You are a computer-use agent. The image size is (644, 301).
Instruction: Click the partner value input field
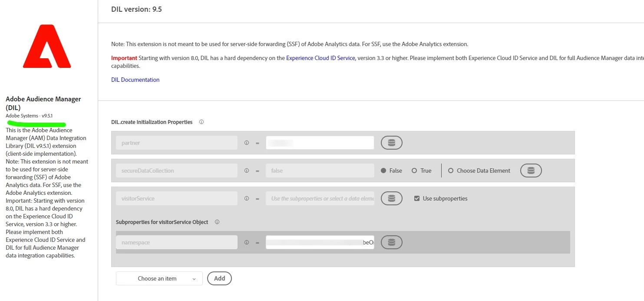[320, 143]
